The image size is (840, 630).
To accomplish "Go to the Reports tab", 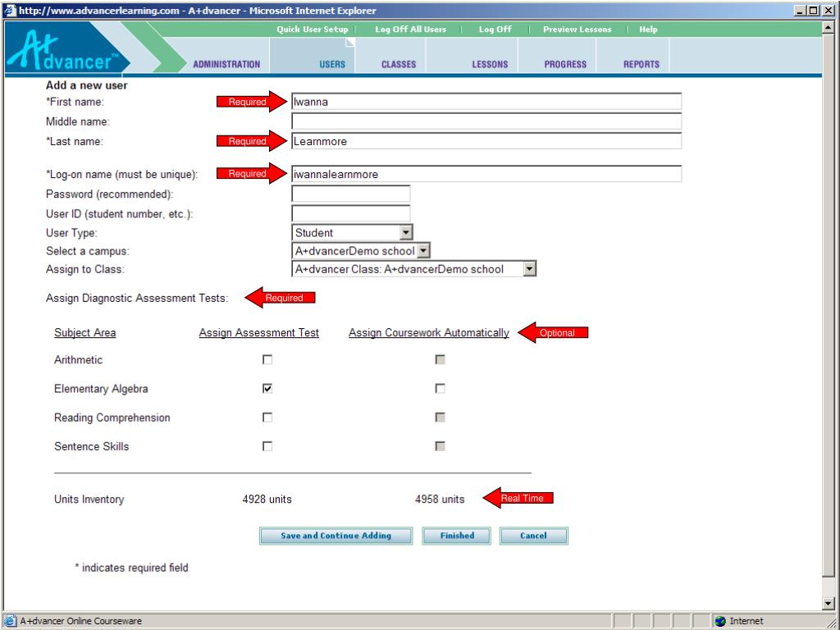I will 641,64.
